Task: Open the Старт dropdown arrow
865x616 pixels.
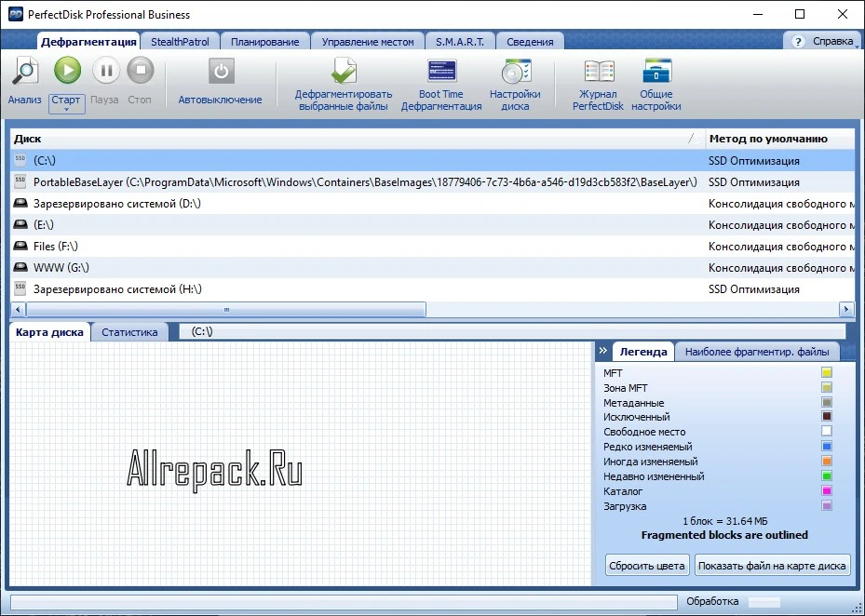Action: pyautogui.click(x=66, y=110)
